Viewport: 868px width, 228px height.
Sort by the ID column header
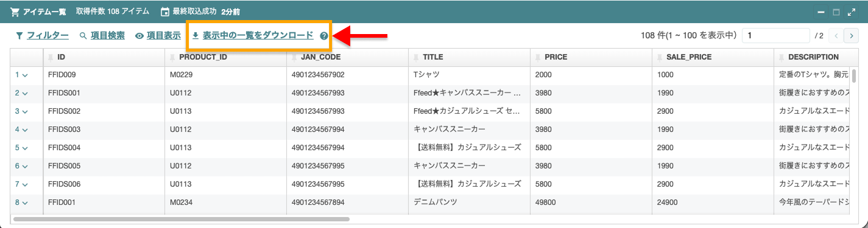(x=104, y=57)
